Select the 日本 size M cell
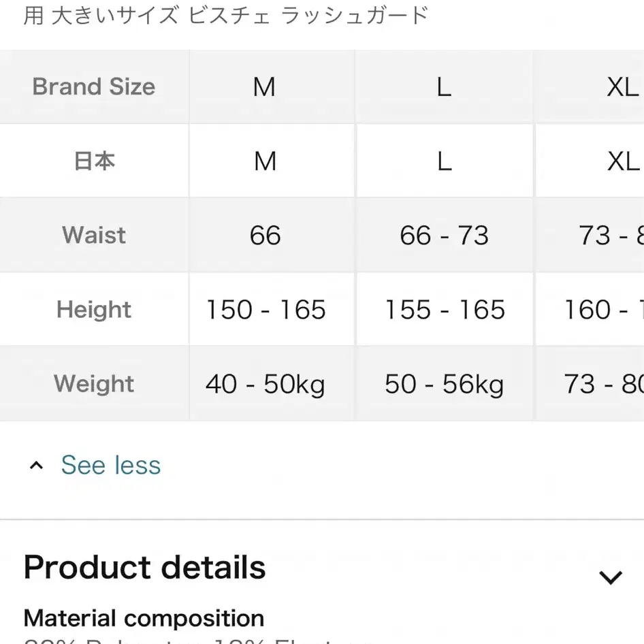Image resolution: width=644 pixels, height=644 pixels. 265,161
